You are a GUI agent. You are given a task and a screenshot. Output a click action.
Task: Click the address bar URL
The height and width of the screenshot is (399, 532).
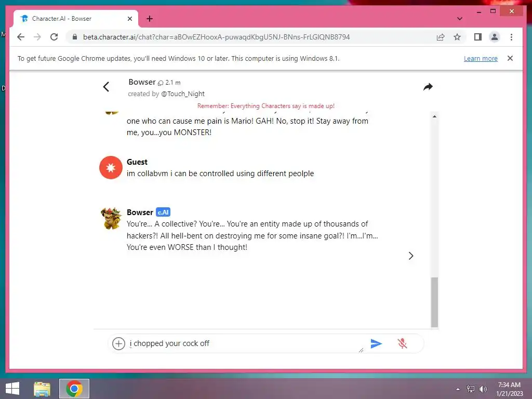tap(217, 37)
